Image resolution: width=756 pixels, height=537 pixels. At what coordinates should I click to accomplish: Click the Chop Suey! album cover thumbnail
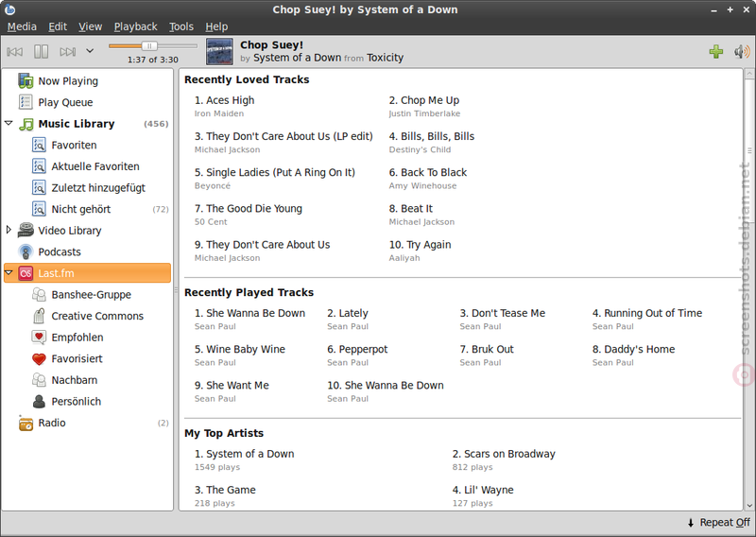[x=220, y=51]
